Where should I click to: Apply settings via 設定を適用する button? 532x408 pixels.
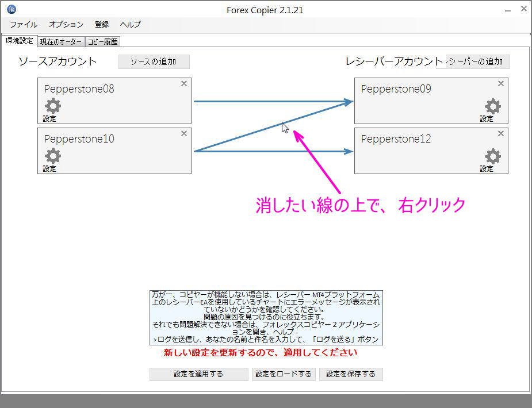coord(198,374)
